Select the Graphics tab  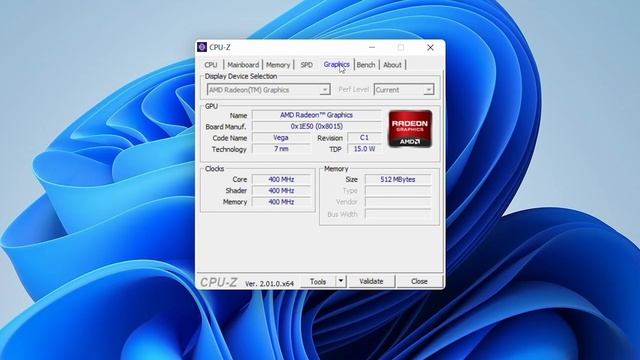click(336, 64)
